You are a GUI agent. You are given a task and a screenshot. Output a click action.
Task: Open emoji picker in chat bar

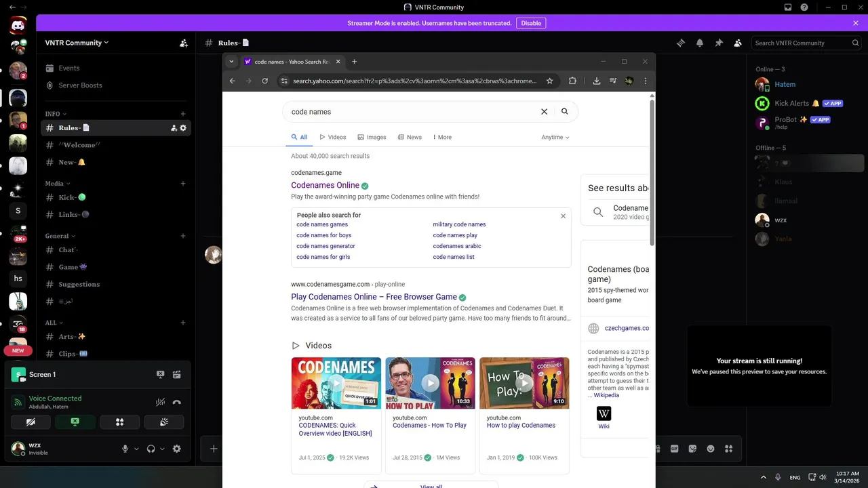pos(711,449)
